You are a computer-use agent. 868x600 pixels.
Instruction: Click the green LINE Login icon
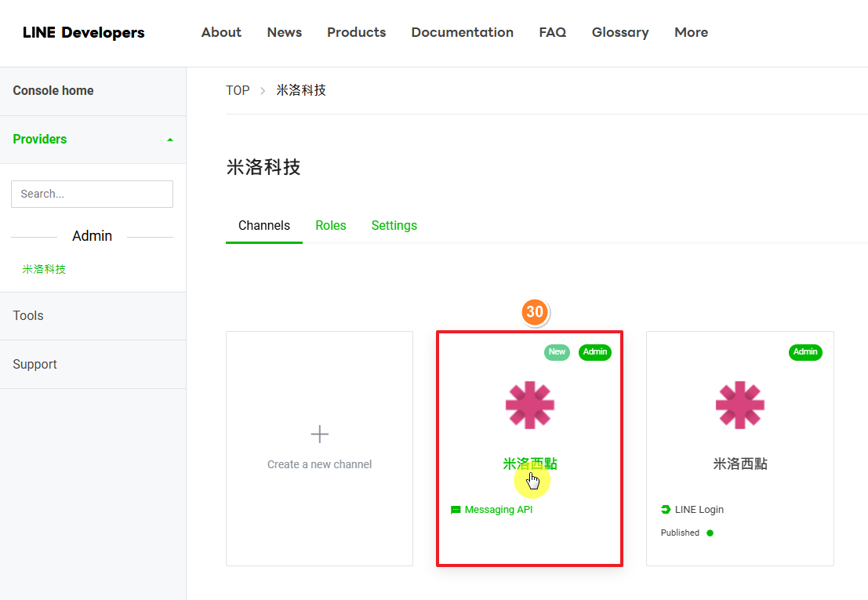666,510
